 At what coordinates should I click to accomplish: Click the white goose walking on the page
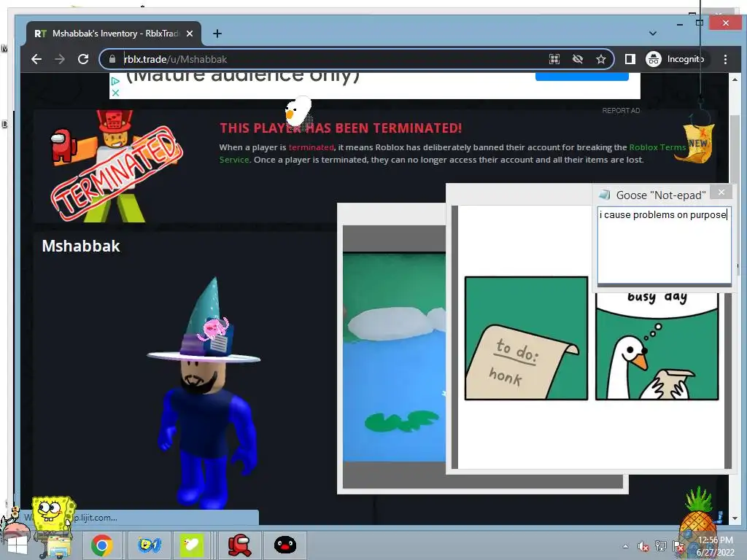coord(298,111)
